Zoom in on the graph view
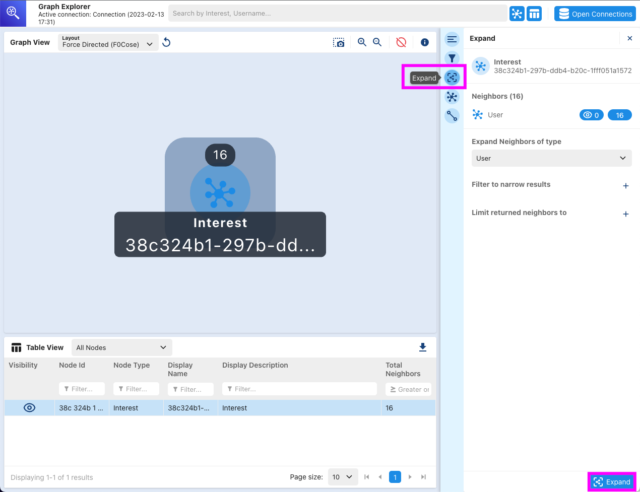The image size is (640, 492). [362, 43]
